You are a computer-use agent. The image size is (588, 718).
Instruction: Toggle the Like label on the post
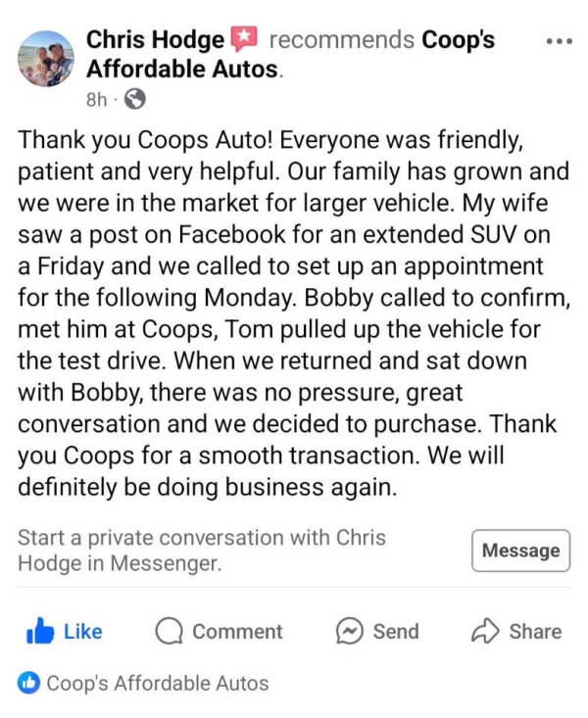[82, 632]
